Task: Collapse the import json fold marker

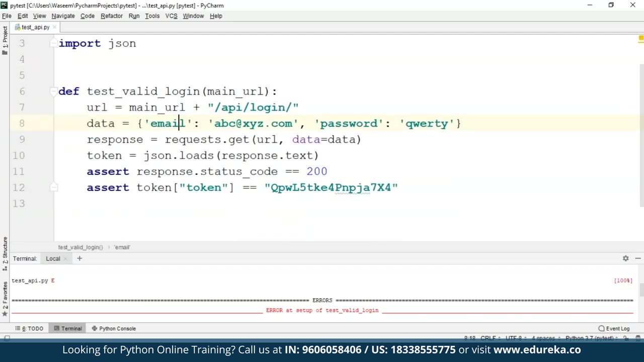Action: 53,43
